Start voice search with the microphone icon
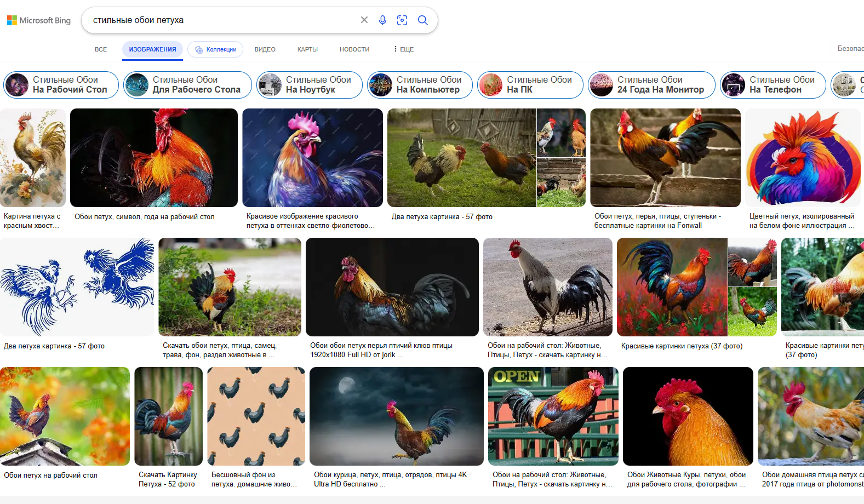The width and height of the screenshot is (864, 504). click(382, 20)
